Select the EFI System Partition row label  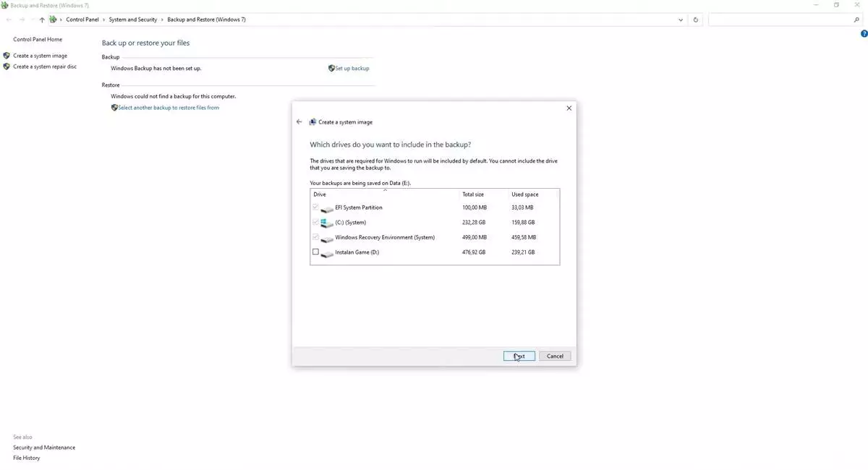(359, 208)
